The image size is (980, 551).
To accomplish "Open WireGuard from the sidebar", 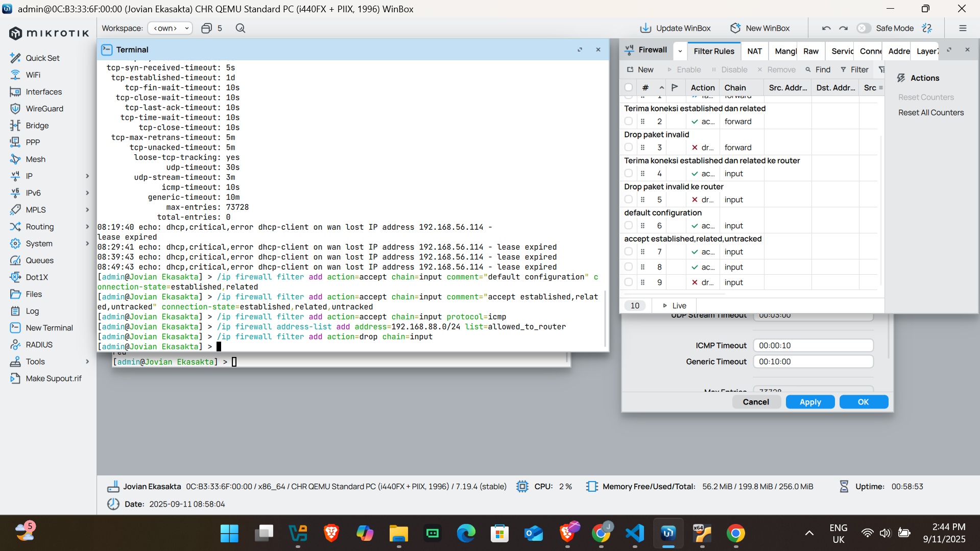I will pyautogui.click(x=44, y=109).
